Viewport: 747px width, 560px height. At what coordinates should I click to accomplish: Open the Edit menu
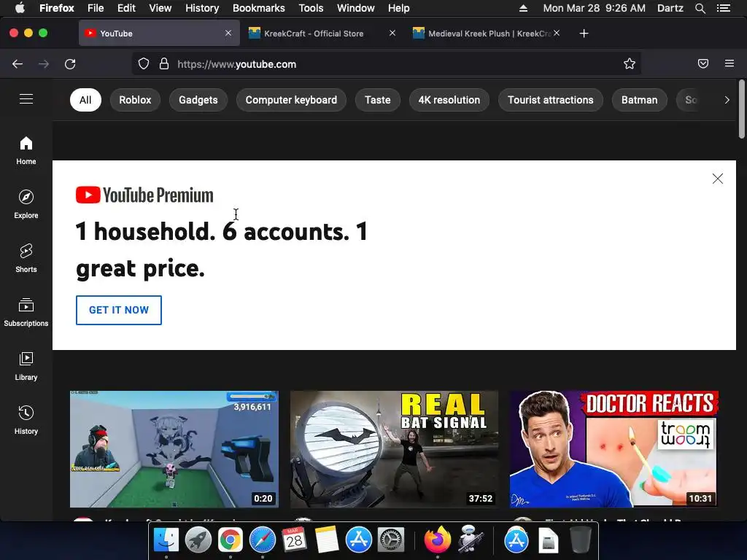(126, 8)
